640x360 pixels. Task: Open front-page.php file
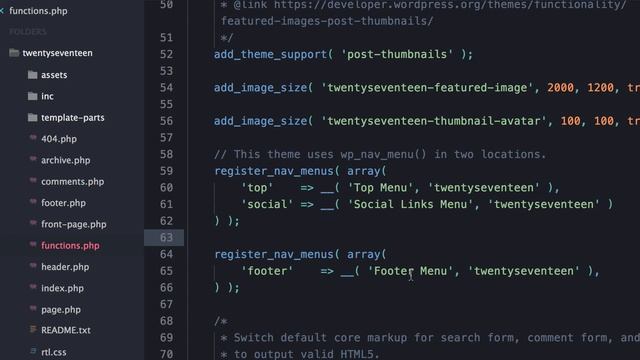74,224
